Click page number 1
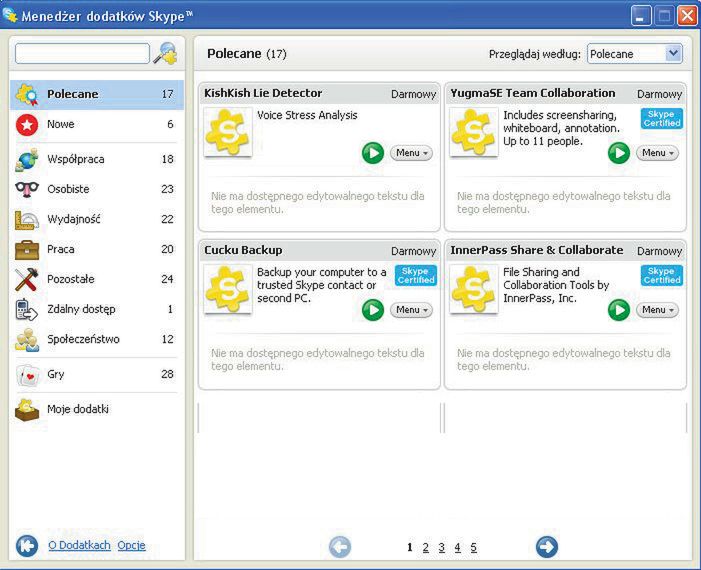 click(410, 547)
